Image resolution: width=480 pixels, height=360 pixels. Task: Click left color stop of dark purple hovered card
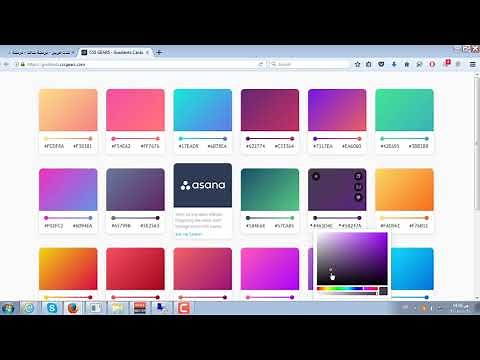click(315, 218)
